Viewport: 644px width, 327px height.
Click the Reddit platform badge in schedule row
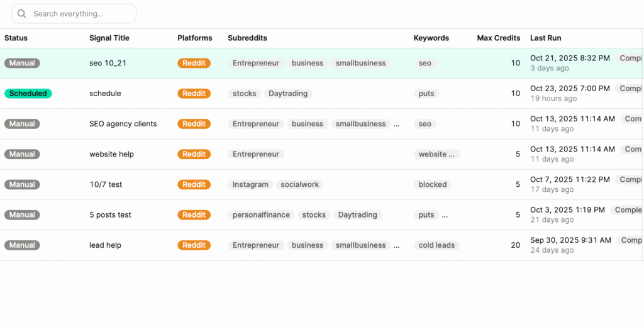194,94
